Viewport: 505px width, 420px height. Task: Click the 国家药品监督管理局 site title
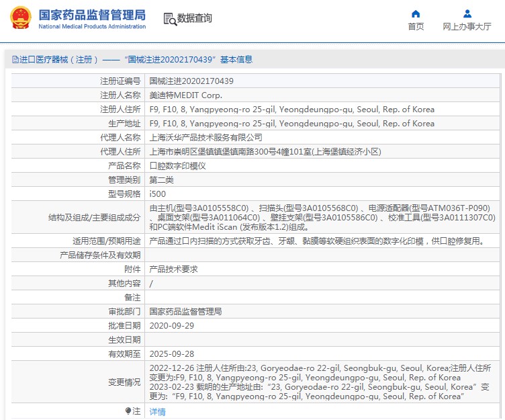(x=91, y=14)
